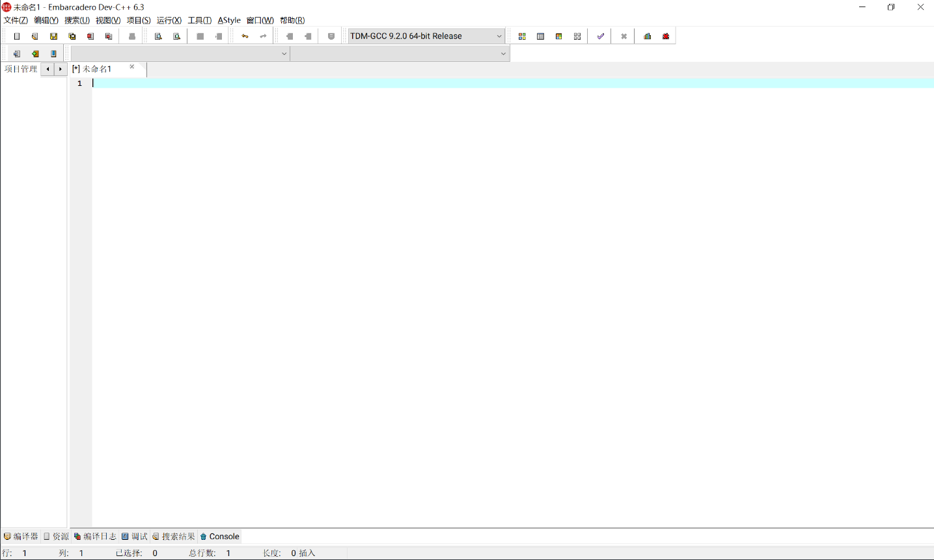Switch to the Console bottom tab

coord(220,537)
